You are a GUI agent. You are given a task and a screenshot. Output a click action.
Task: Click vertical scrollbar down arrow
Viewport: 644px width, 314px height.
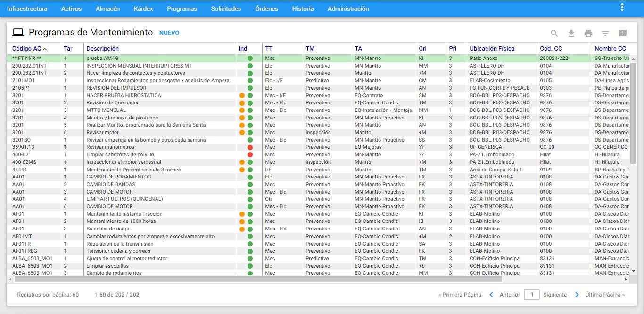633,271
